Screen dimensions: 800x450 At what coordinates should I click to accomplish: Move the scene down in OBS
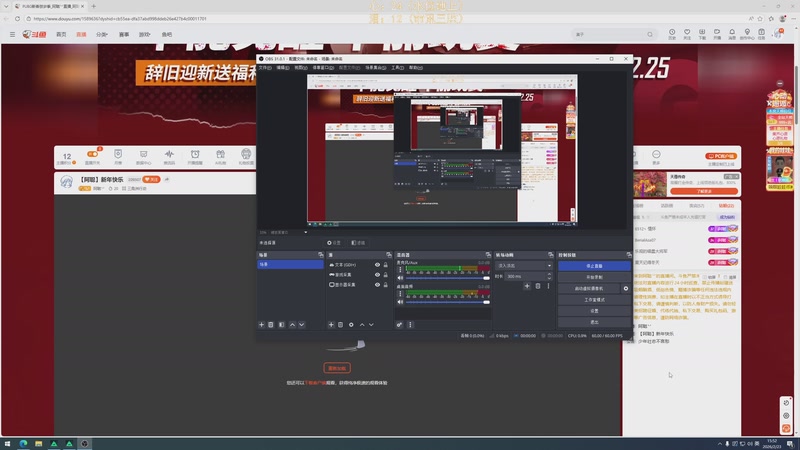[302, 324]
